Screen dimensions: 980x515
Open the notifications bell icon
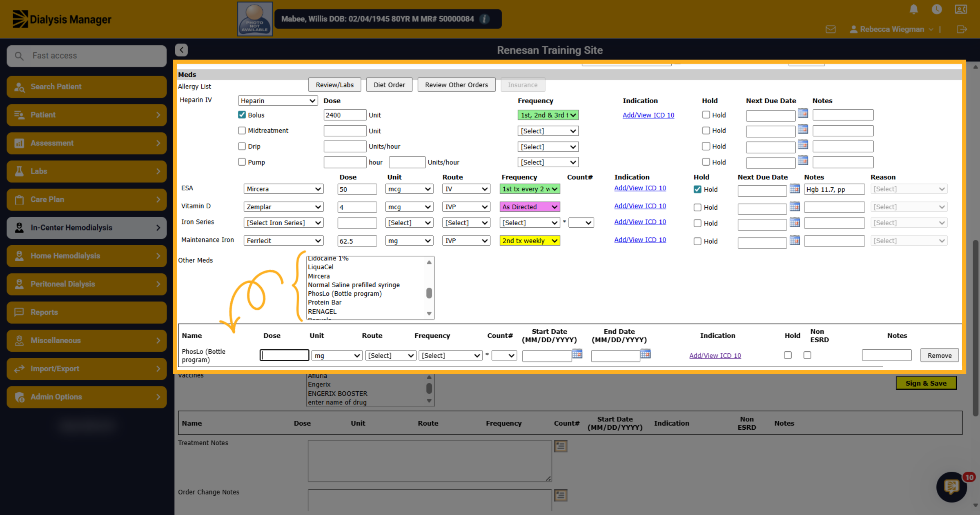[914, 9]
